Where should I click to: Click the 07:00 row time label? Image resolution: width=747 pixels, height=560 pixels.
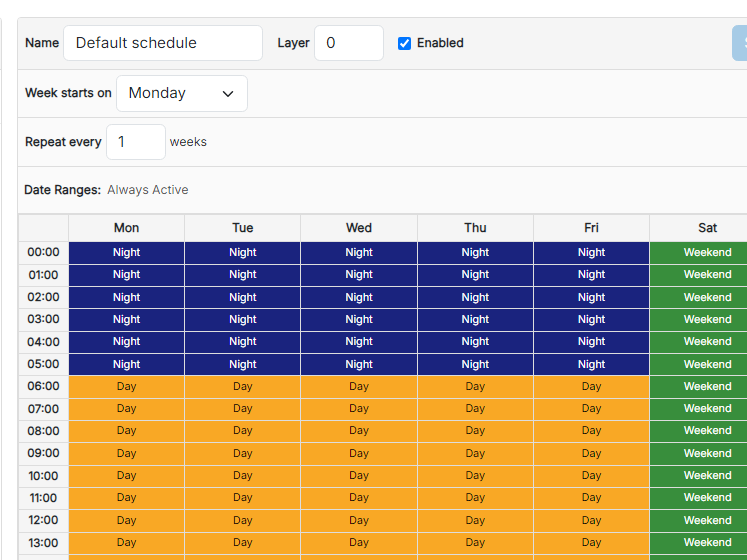click(43, 409)
